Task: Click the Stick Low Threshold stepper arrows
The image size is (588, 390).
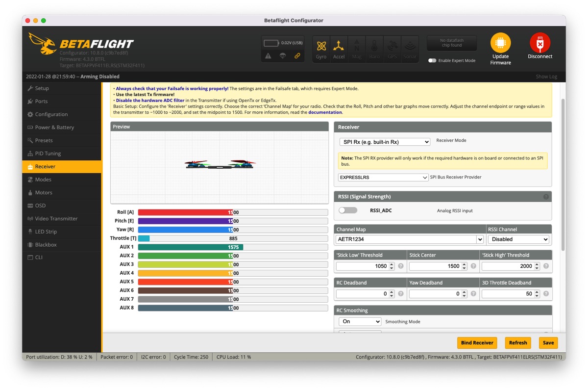Action: point(392,266)
